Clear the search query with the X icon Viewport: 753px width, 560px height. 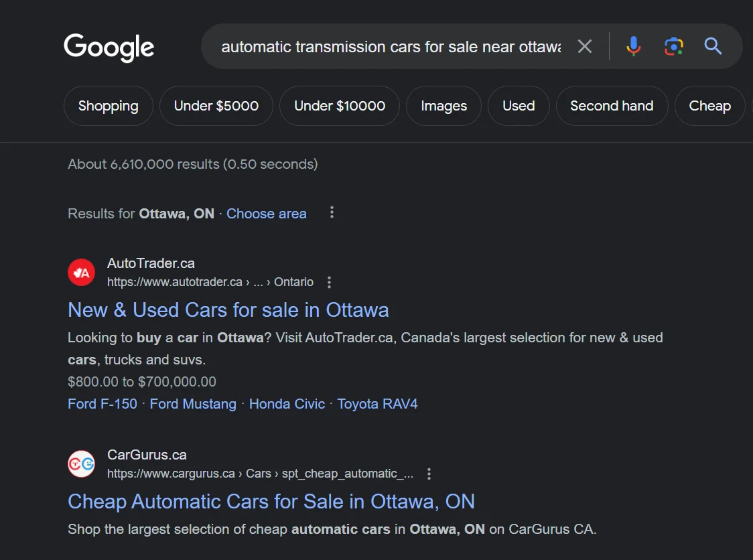(584, 46)
